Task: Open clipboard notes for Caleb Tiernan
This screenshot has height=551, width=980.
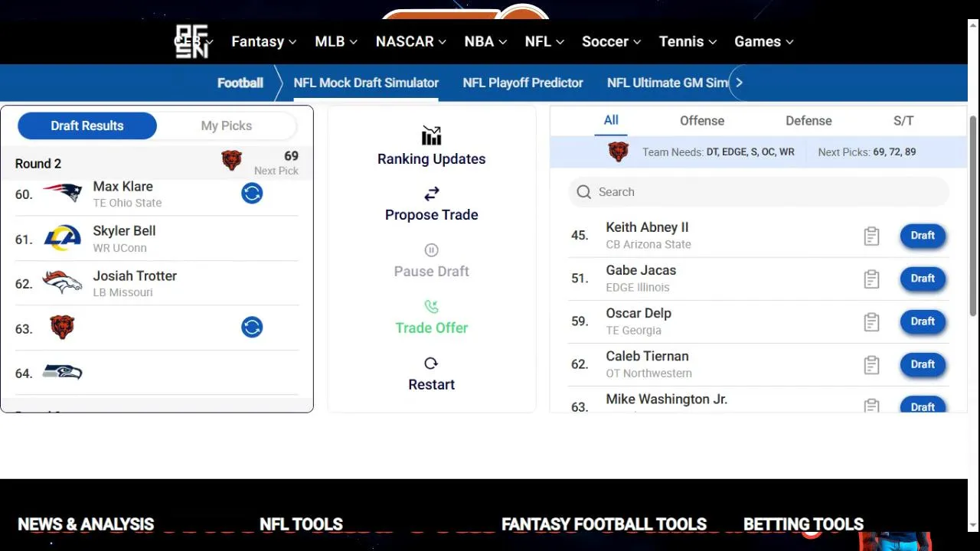Action: (x=871, y=365)
